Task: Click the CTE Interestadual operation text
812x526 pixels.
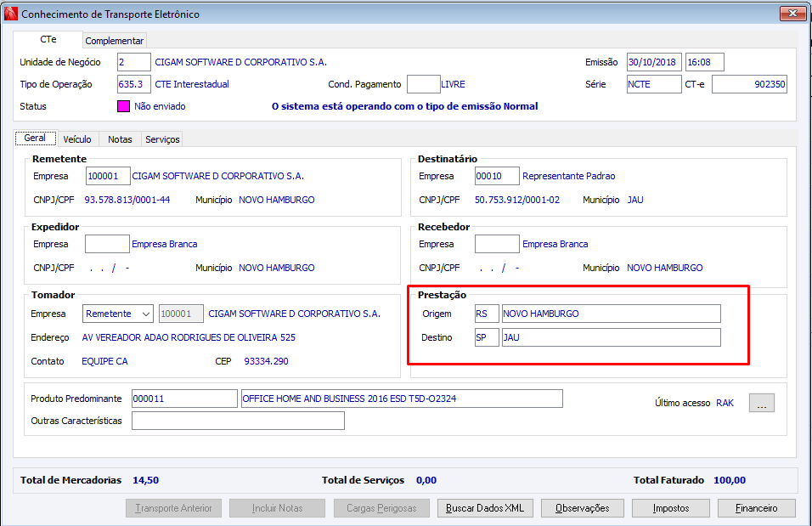Action: [192, 84]
